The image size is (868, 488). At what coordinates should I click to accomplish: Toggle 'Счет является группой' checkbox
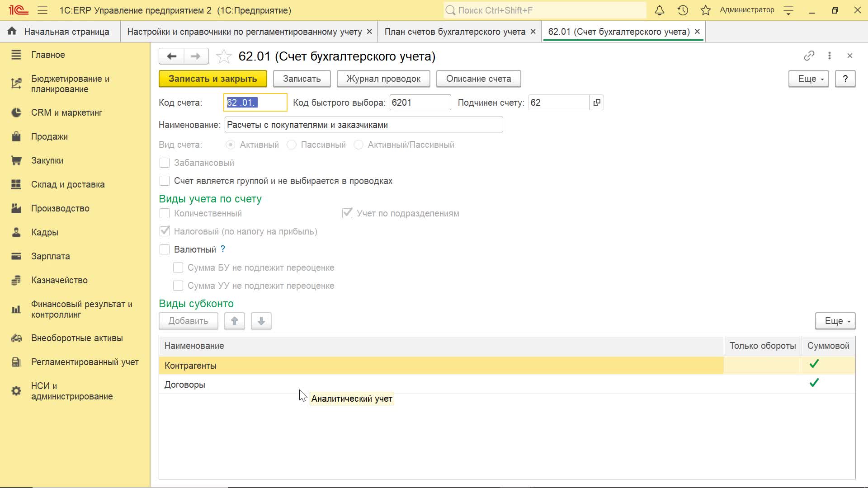[165, 181]
